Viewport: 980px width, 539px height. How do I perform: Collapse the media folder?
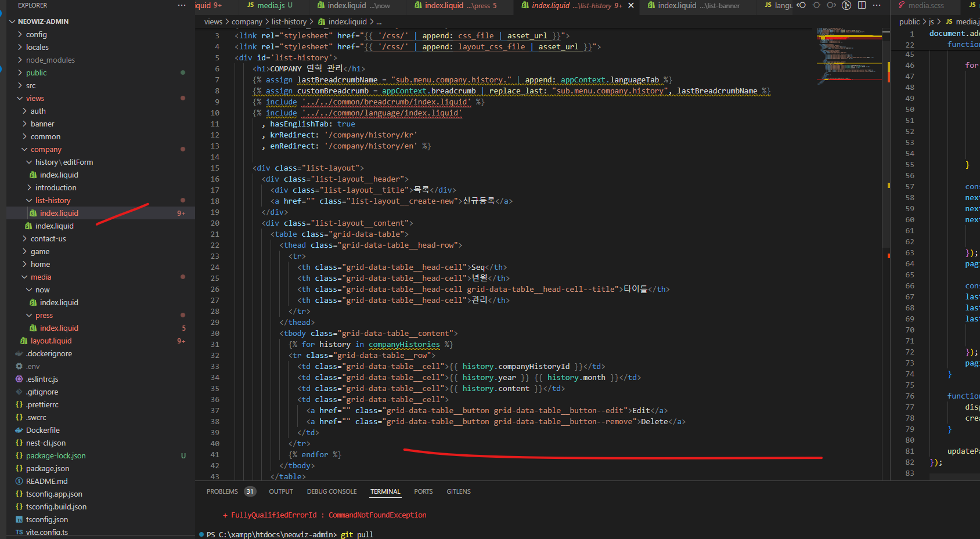(100, 277)
